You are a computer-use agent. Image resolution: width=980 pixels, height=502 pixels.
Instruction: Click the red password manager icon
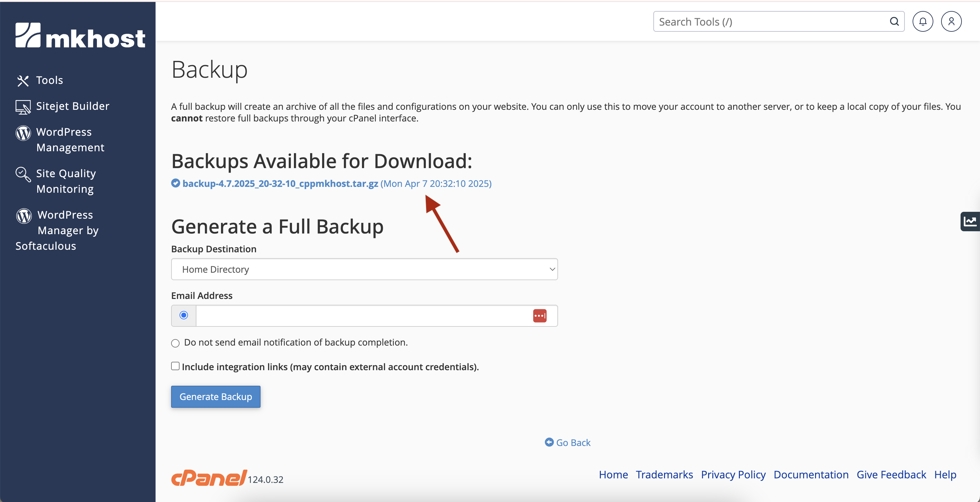click(540, 316)
